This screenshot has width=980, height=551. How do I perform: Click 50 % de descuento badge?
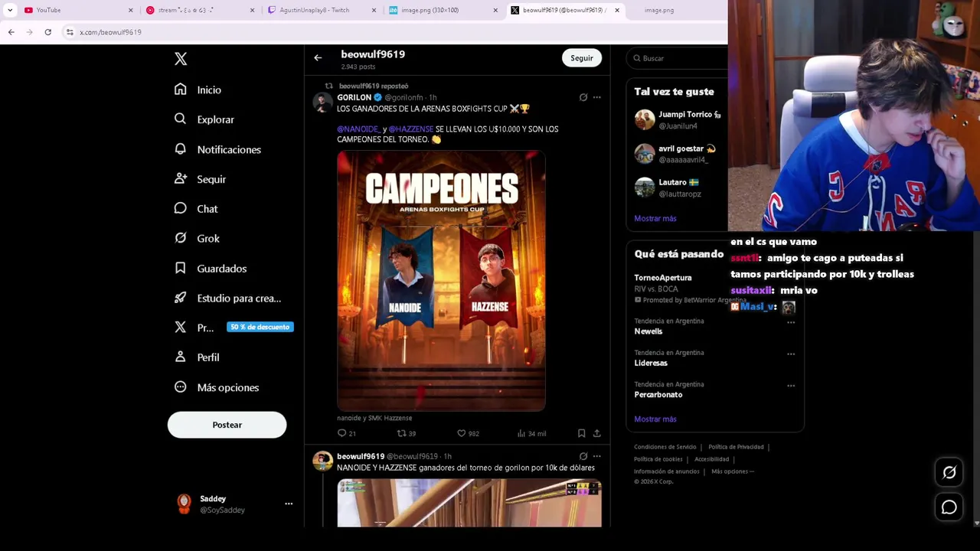click(260, 327)
